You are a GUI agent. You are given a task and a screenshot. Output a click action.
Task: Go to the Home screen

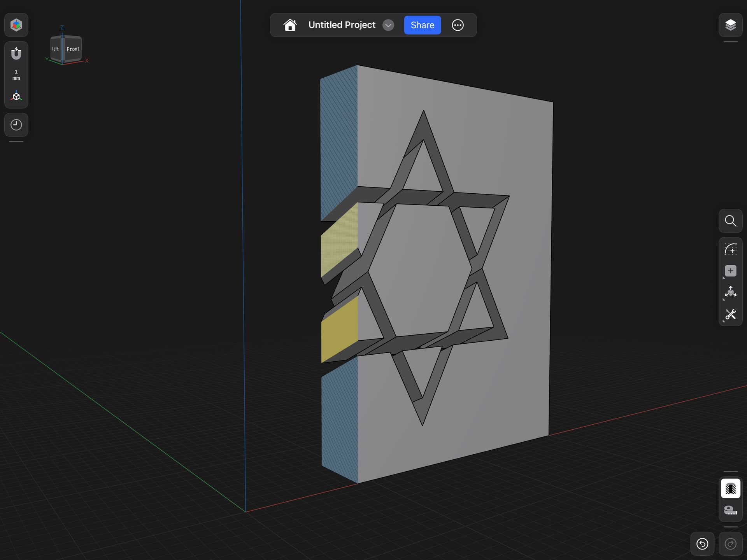click(290, 25)
